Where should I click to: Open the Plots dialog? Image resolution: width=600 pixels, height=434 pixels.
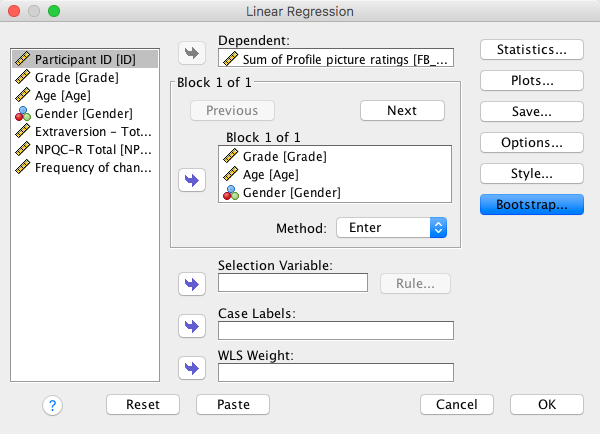click(x=532, y=80)
